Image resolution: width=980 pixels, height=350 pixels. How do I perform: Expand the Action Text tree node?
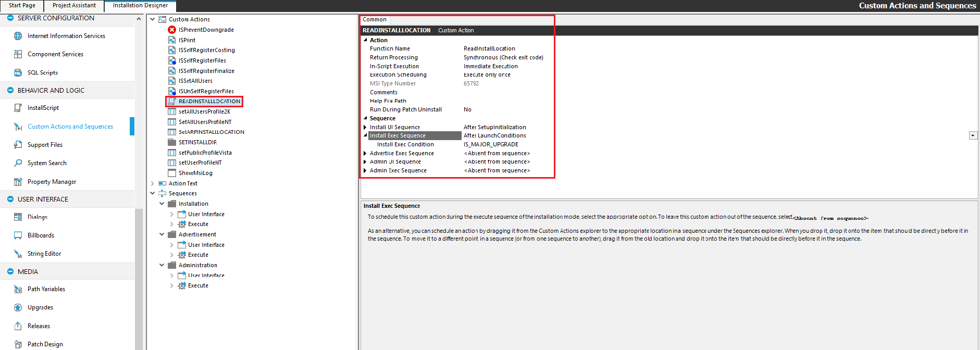click(153, 183)
